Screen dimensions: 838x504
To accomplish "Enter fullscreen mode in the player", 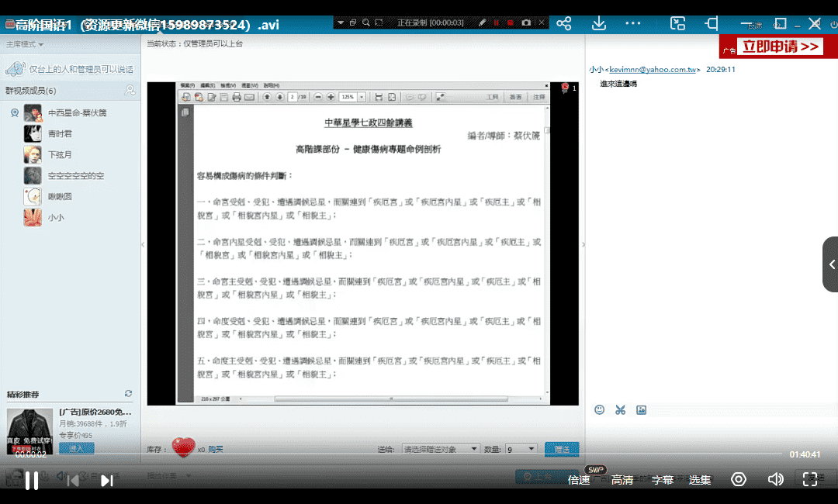I will [x=810, y=479].
